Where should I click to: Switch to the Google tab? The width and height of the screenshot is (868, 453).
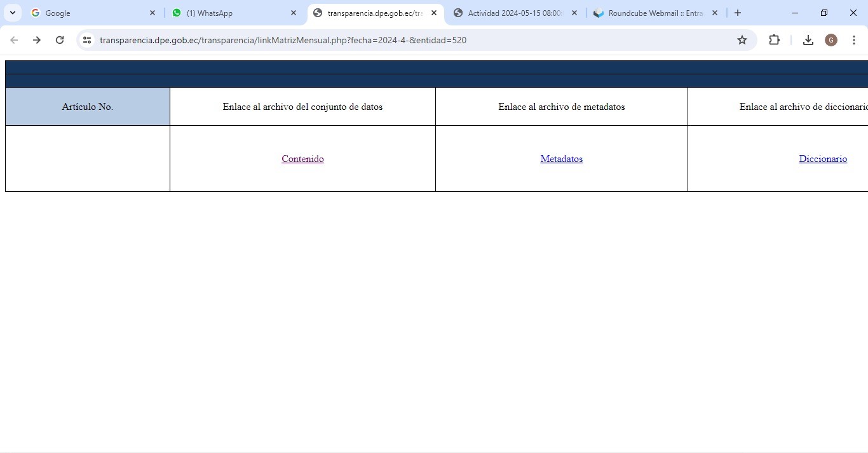click(89, 13)
